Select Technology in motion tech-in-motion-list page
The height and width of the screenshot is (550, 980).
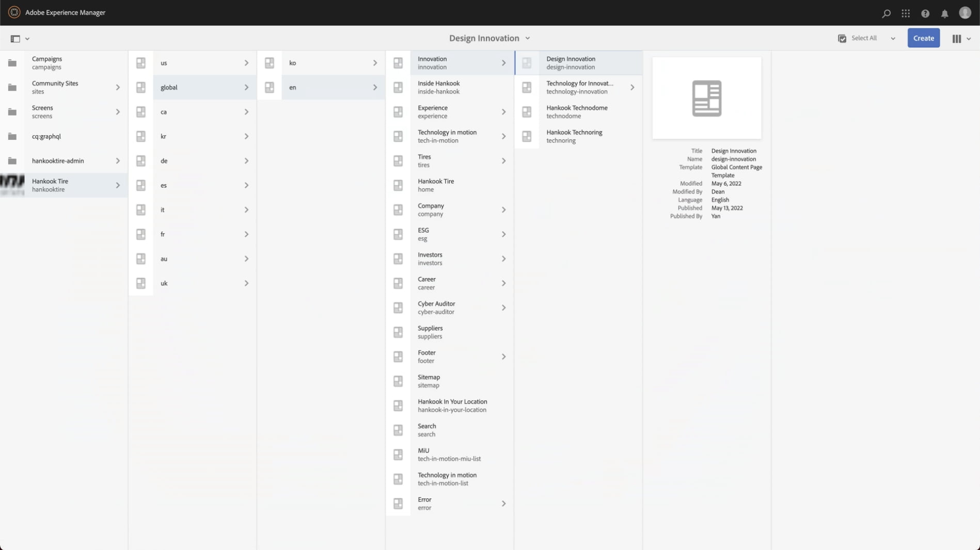coord(450,479)
